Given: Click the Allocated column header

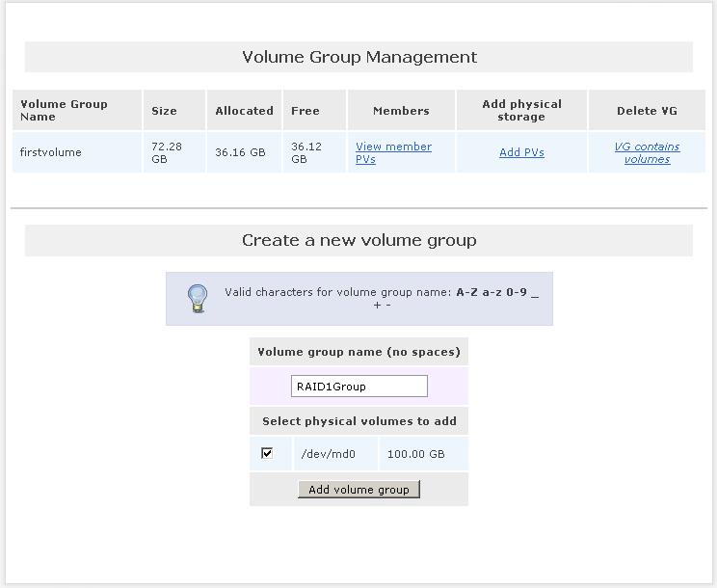Looking at the screenshot, I should (244, 111).
